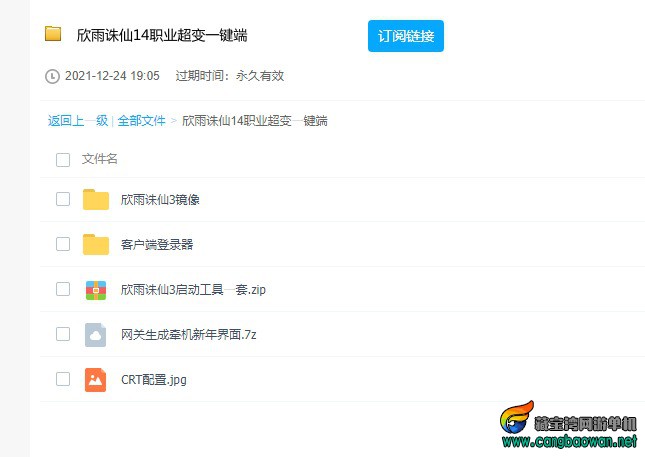Screen dimensions: 645x457
Task: Tick checkbox for 网关生成牵机新年界面.7z
Action: click(x=63, y=334)
